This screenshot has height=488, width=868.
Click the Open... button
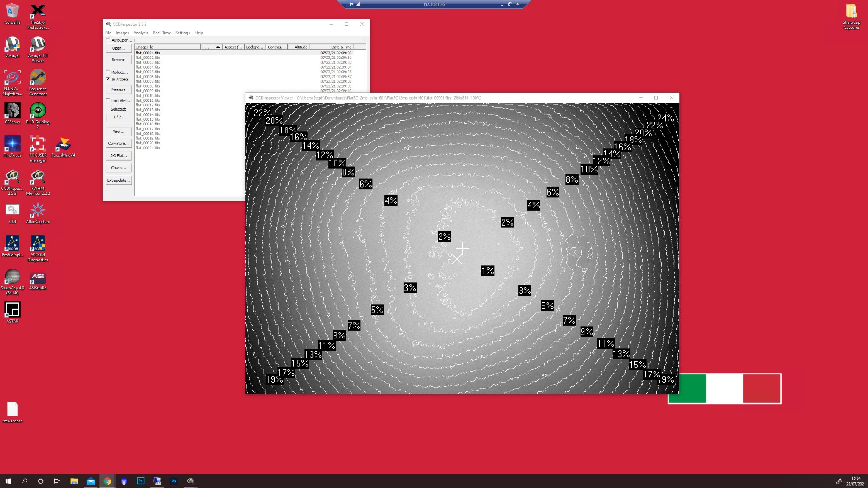tap(119, 48)
